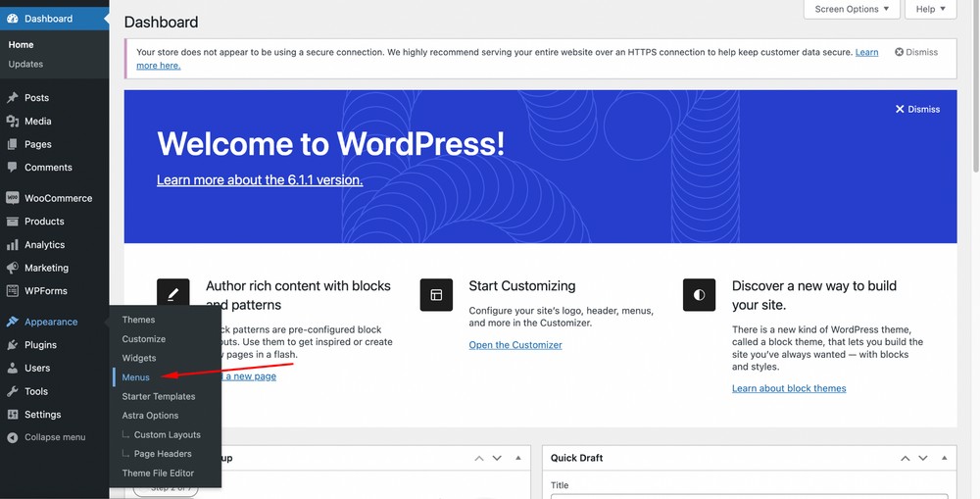Image resolution: width=980 pixels, height=499 pixels.
Task: Open Theme File Editor from submenu
Action: [158, 474]
